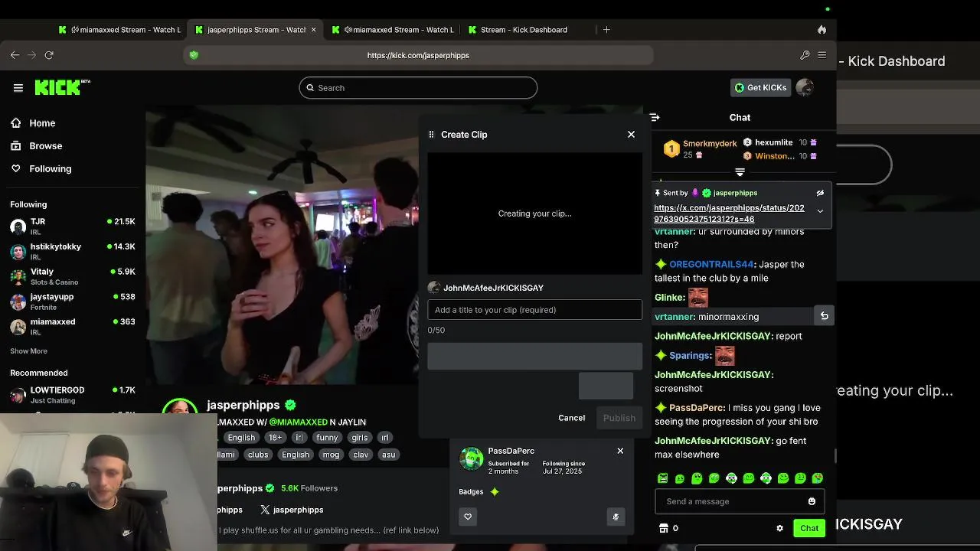Open the user profile avatar menu
980x551 pixels.
pos(804,88)
